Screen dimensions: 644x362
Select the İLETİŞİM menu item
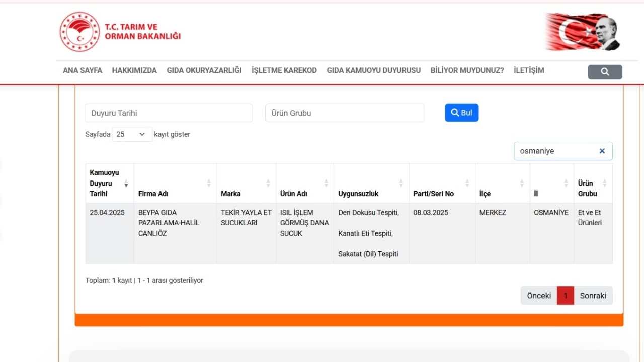[x=528, y=70]
